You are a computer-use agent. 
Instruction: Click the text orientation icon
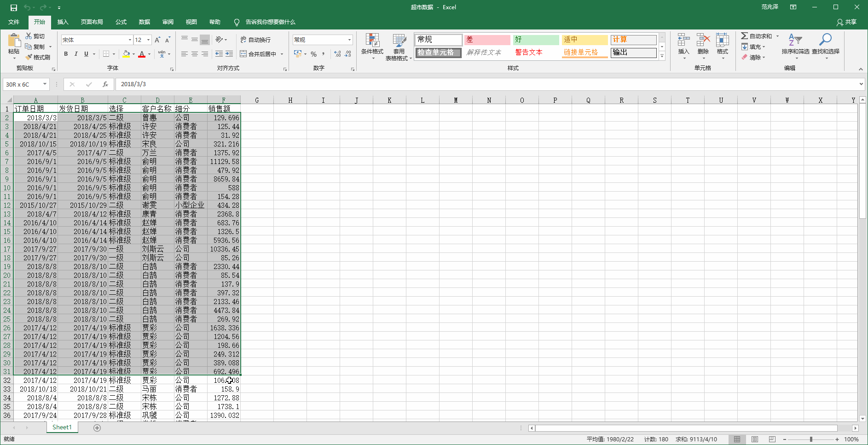219,40
